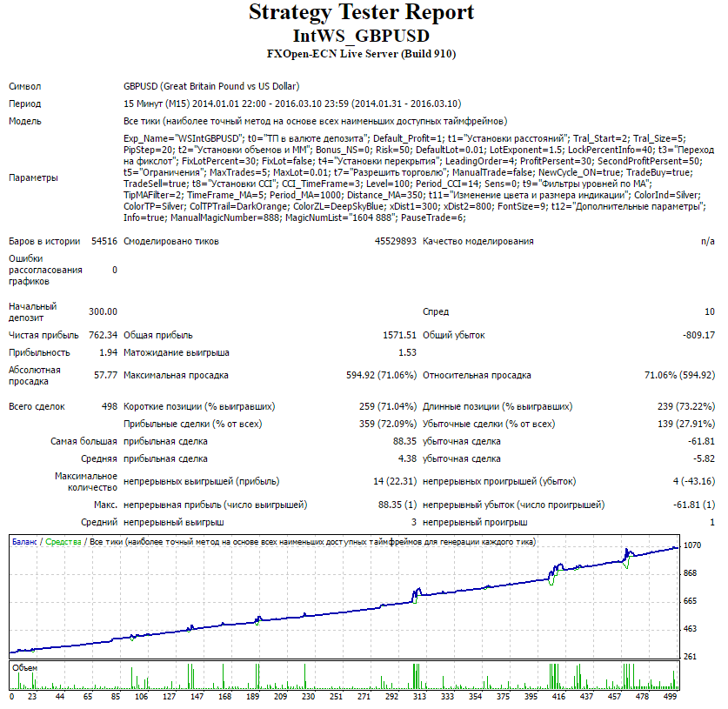Screen dimensions: 728x709
Task: Click the 313 trade number axis label
Action: (x=419, y=697)
